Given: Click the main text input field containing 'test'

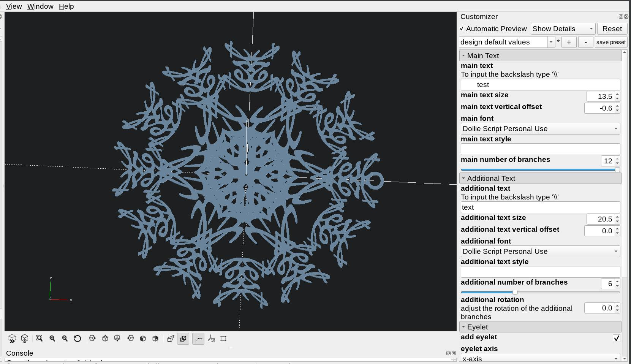Looking at the screenshot, I should 540,84.
